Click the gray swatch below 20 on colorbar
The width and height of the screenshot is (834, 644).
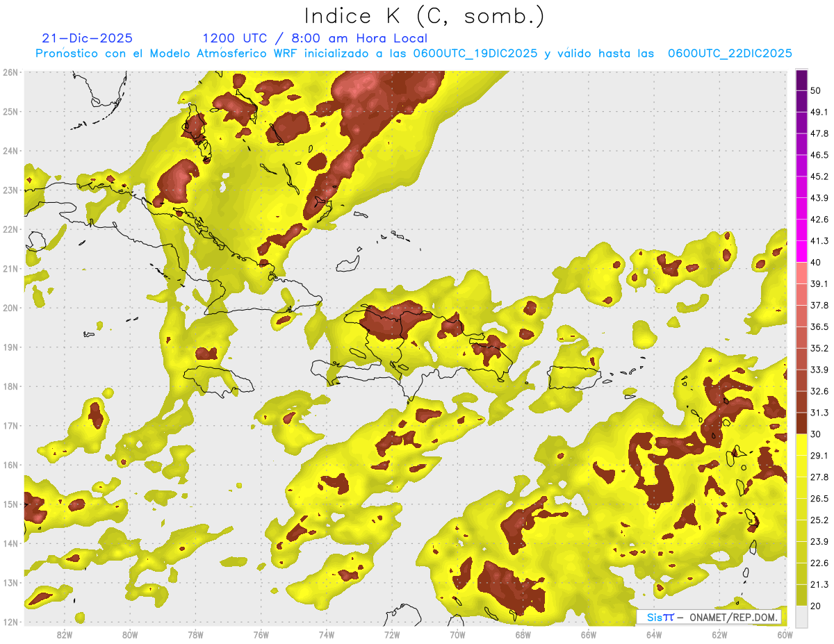[x=801, y=616]
